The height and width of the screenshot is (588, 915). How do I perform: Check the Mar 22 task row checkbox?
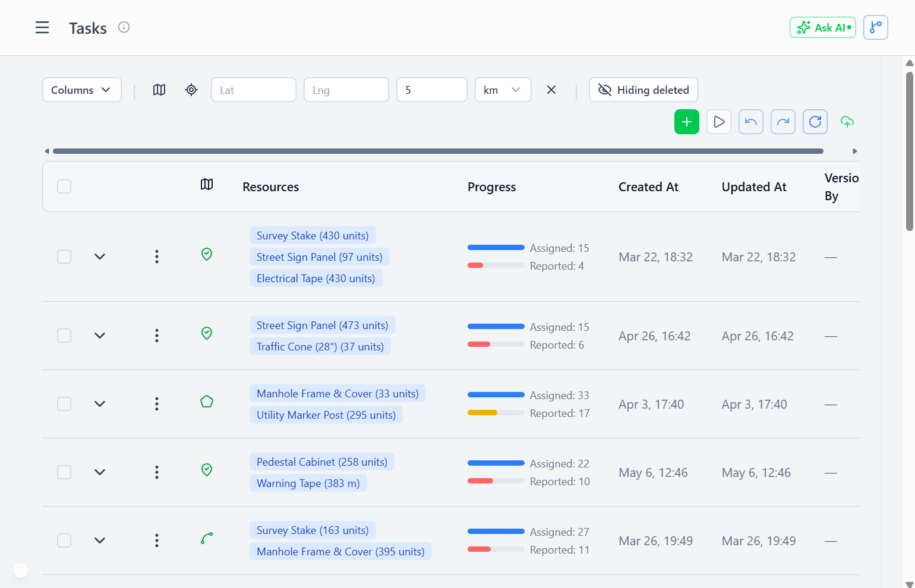(64, 257)
